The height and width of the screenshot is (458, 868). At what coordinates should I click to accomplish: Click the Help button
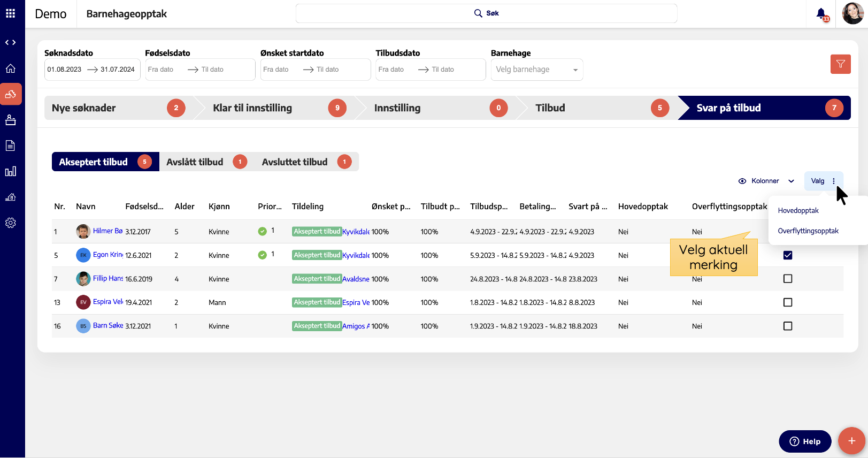(805, 441)
